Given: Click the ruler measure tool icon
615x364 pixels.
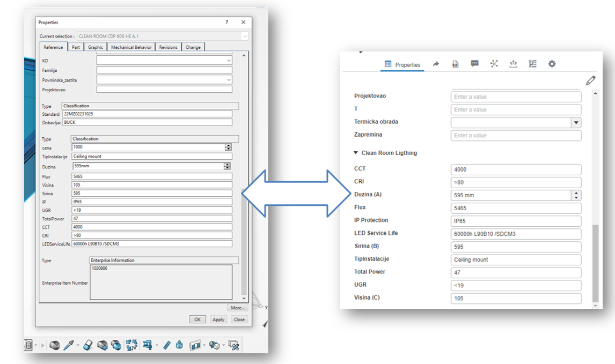Looking at the screenshot, I should click(167, 345).
